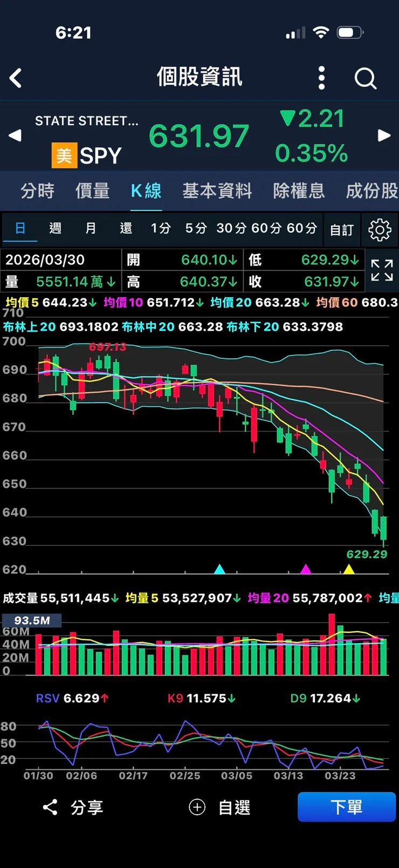Screen dimensions: 399x868
Task: Tap the share icon
Action: click(50, 807)
